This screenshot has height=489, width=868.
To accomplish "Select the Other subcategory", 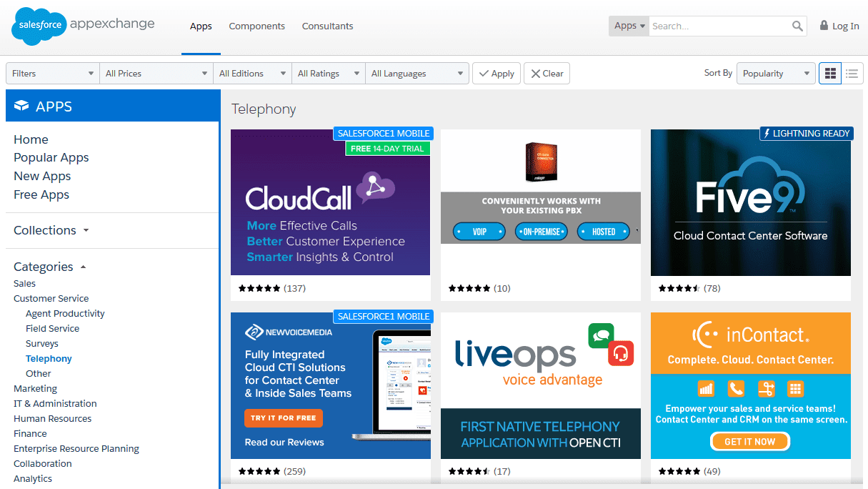I will coord(39,373).
